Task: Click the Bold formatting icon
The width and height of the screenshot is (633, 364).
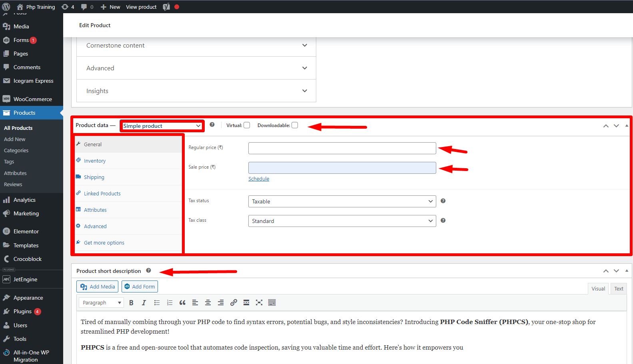Action: click(x=131, y=303)
